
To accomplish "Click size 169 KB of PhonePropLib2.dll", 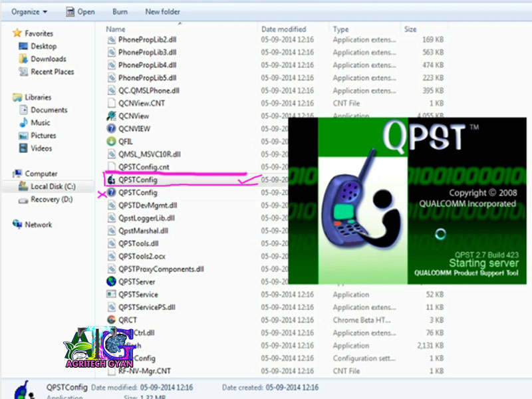I will tap(433, 40).
